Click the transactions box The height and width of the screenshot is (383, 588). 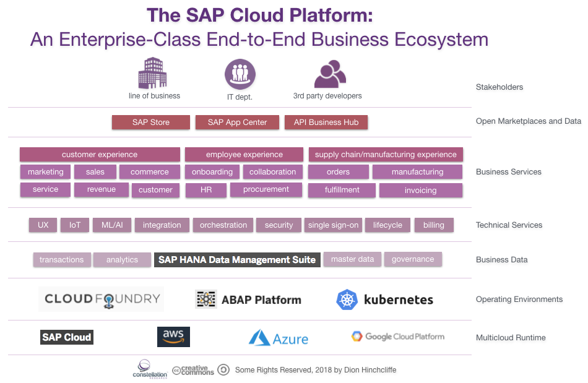[x=62, y=260]
